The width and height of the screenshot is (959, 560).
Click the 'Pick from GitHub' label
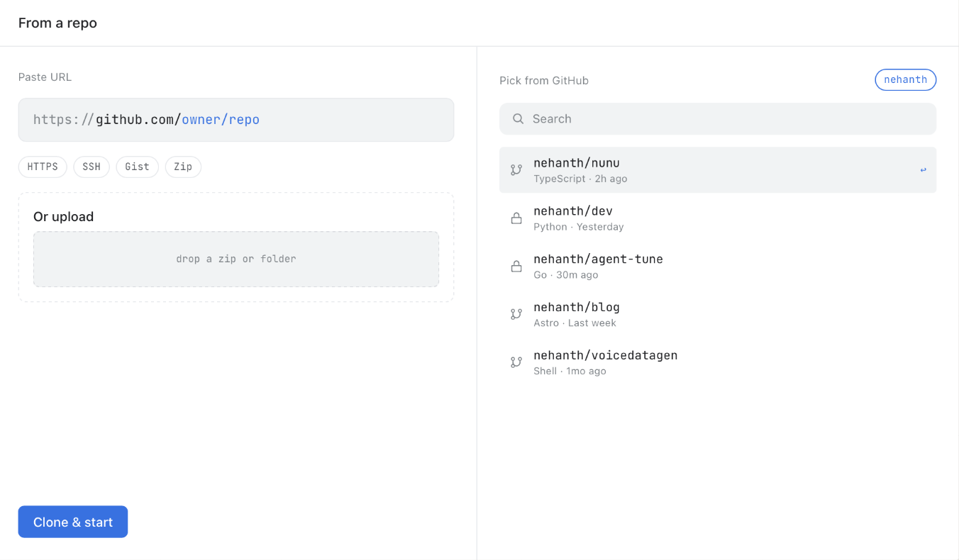544,81
